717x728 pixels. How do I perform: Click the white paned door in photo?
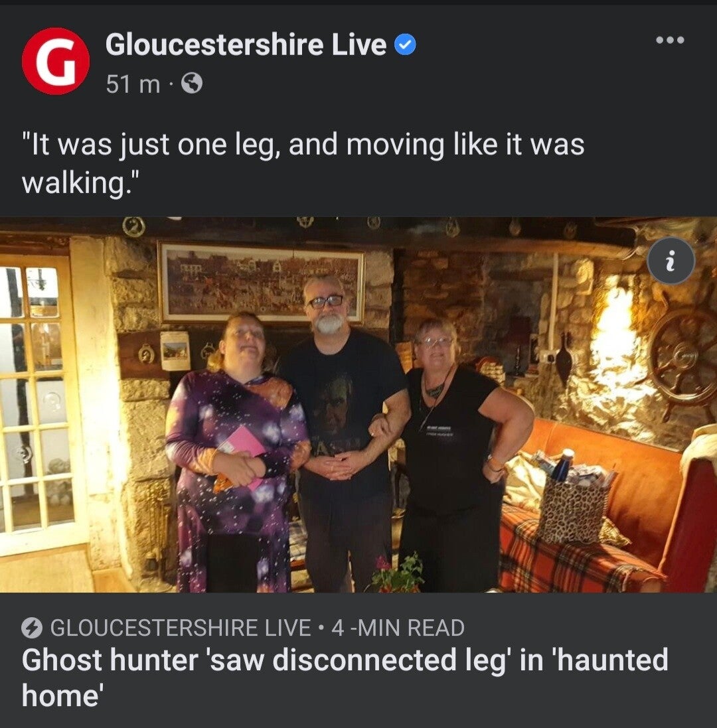click(39, 401)
